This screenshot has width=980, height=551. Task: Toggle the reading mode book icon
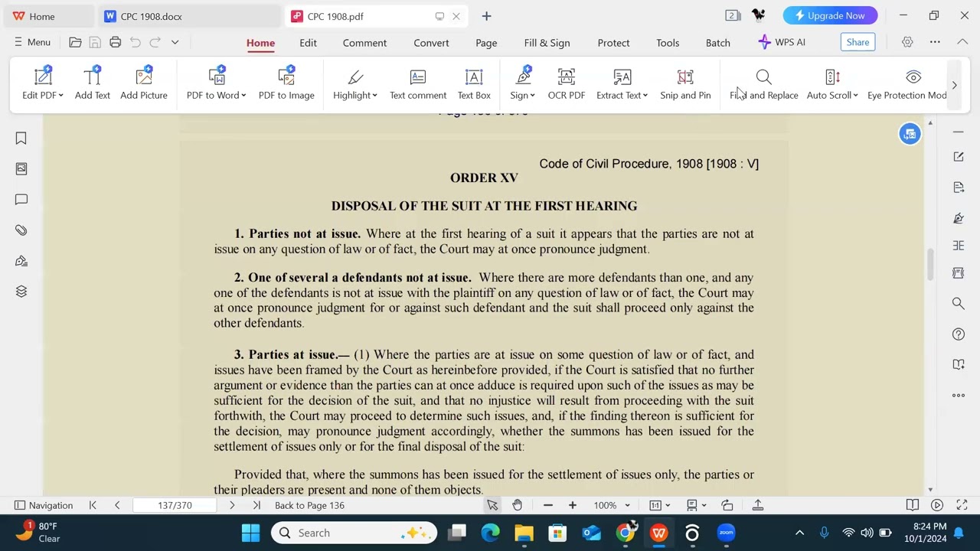tap(913, 505)
